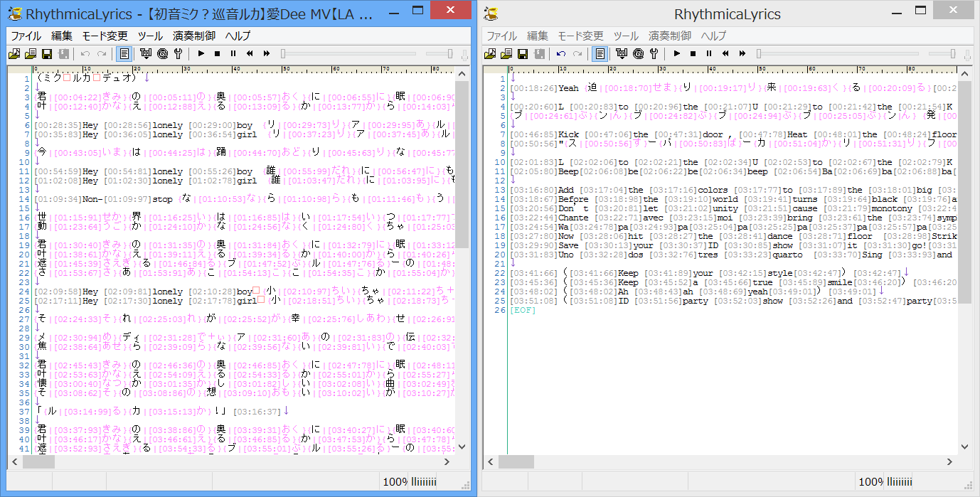Viewport: 980px width, 497px height.
Task: Pause playback in left window
Action: (233, 53)
